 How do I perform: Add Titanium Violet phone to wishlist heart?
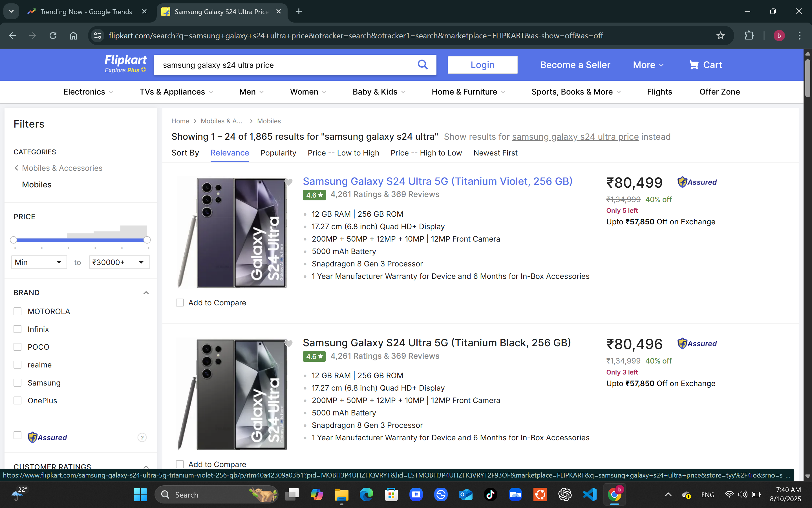[288, 182]
